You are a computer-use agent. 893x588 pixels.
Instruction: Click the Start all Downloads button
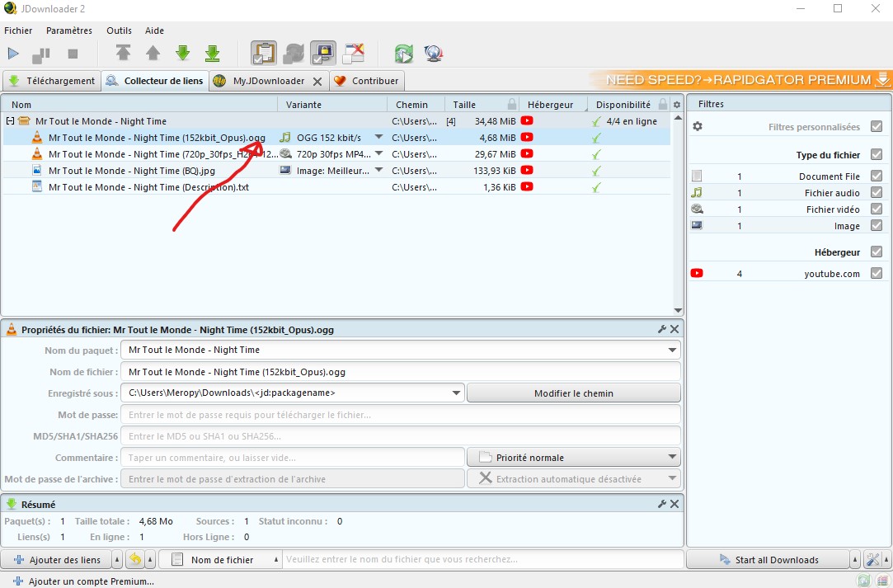tap(768, 560)
